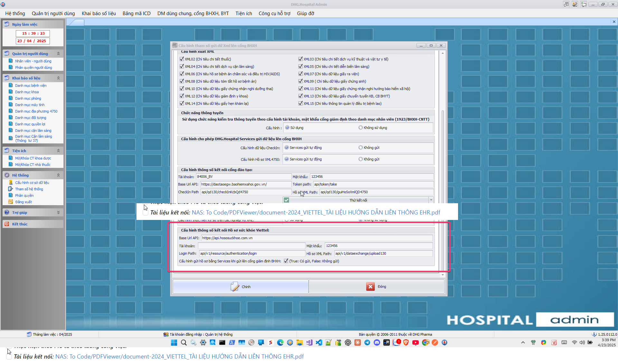Click the Trợ giúp help icon
The height and width of the screenshot is (364, 618).
(x=7, y=212)
